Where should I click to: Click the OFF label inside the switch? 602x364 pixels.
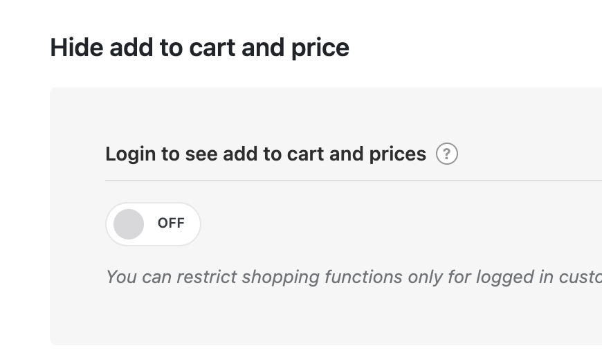[x=171, y=223]
